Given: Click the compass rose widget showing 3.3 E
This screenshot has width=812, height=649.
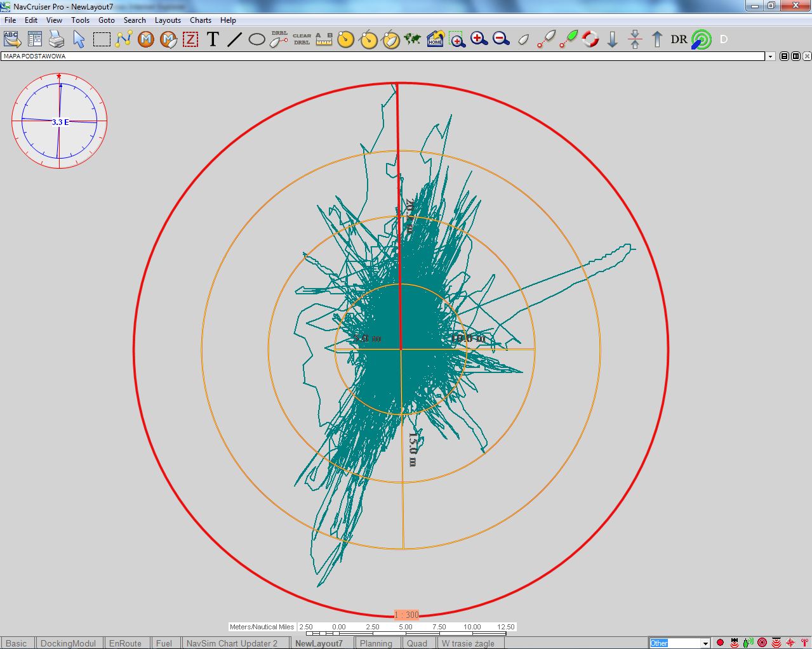Looking at the screenshot, I should point(60,121).
